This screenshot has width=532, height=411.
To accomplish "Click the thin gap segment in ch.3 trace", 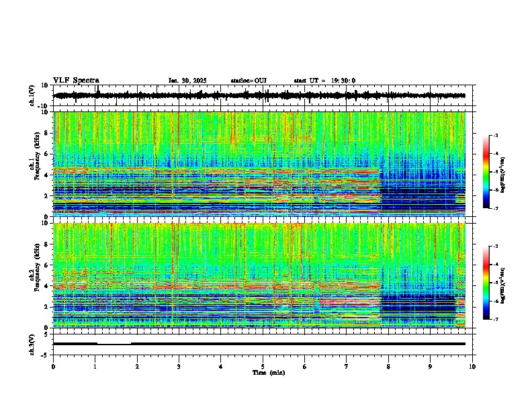I will click(x=114, y=345).
